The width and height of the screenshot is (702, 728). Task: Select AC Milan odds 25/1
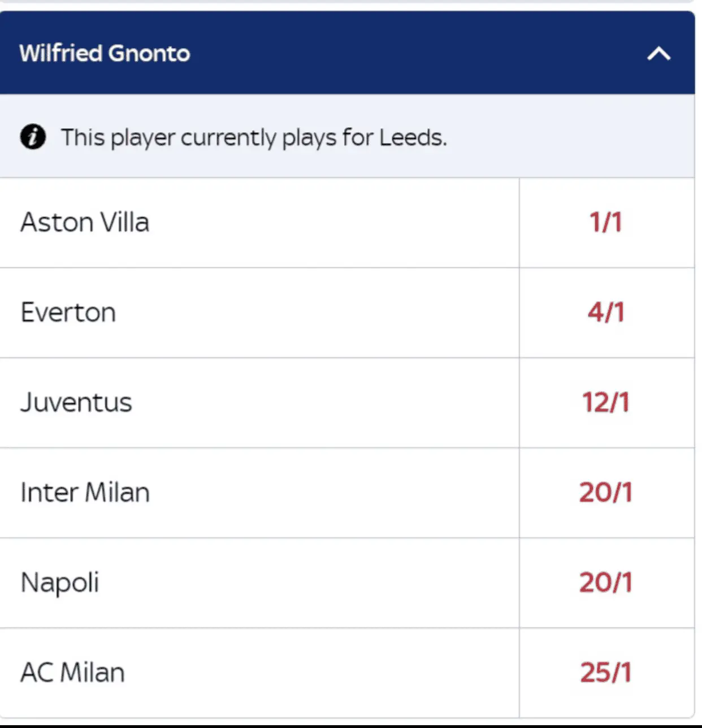606,673
